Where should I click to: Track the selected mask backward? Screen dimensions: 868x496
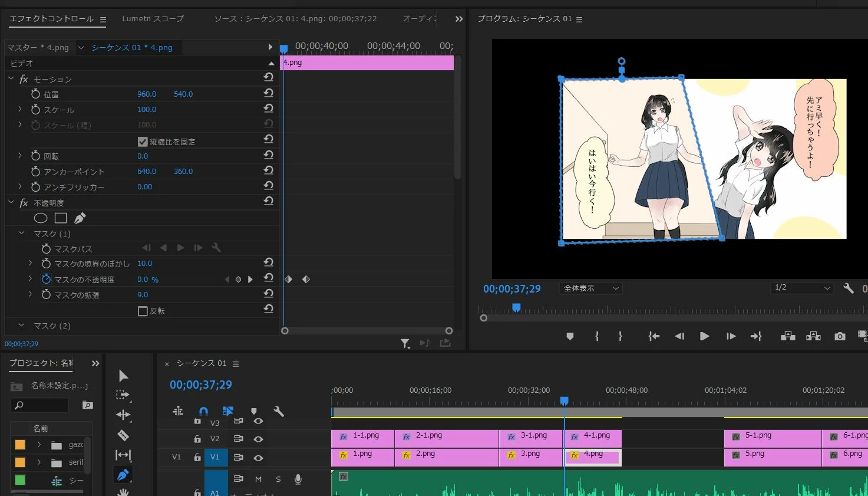coord(163,248)
